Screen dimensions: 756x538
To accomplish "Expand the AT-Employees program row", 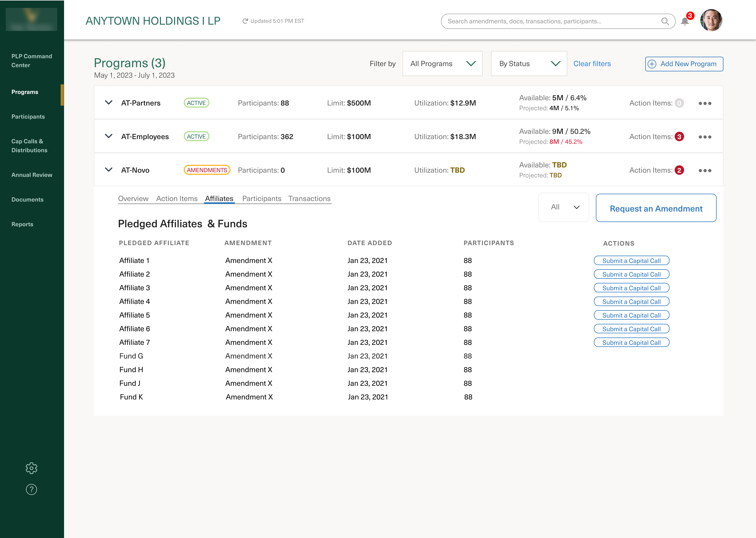I will point(109,136).
